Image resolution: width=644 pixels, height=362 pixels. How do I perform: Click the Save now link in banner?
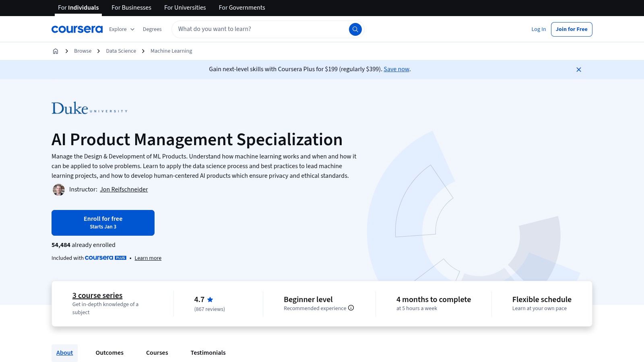tap(396, 69)
